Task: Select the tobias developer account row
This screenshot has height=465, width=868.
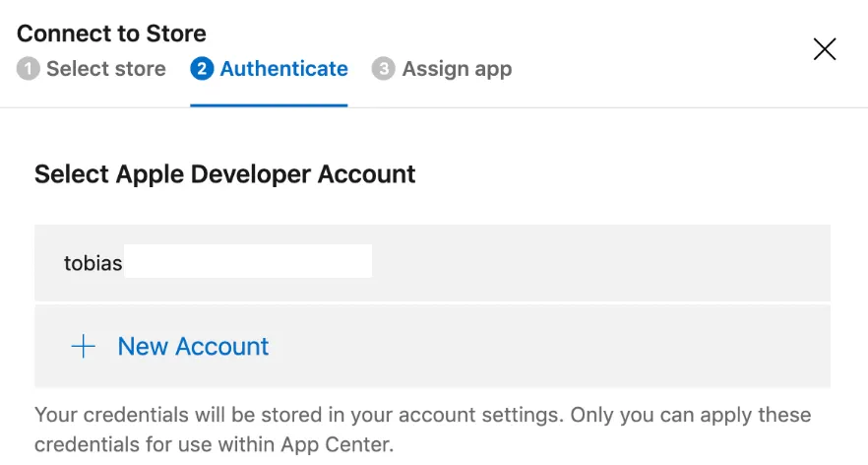Action: coord(432,262)
